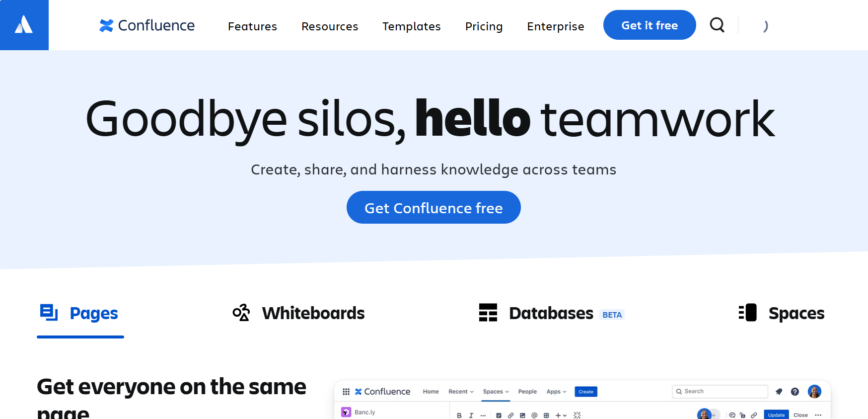Open the Features menu
This screenshot has height=419, width=868.
tap(252, 26)
